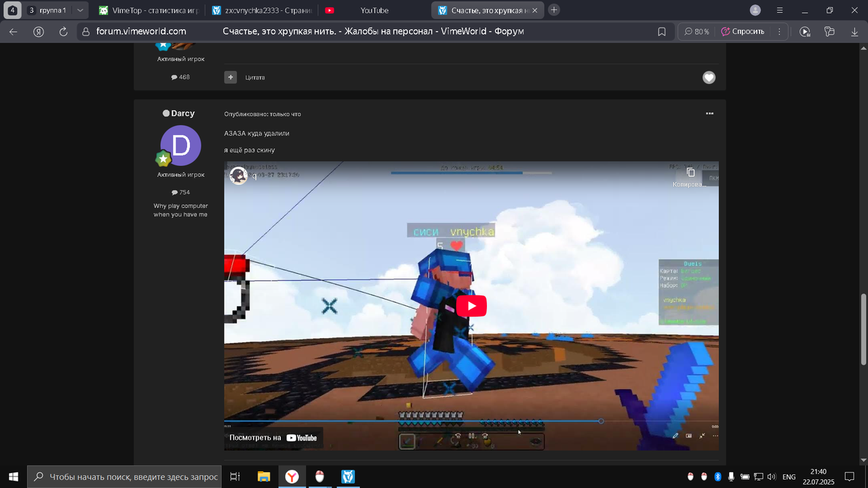Viewport: 868px width, 488px height.
Task: Play the embedded YouTube video
Action: point(471,306)
